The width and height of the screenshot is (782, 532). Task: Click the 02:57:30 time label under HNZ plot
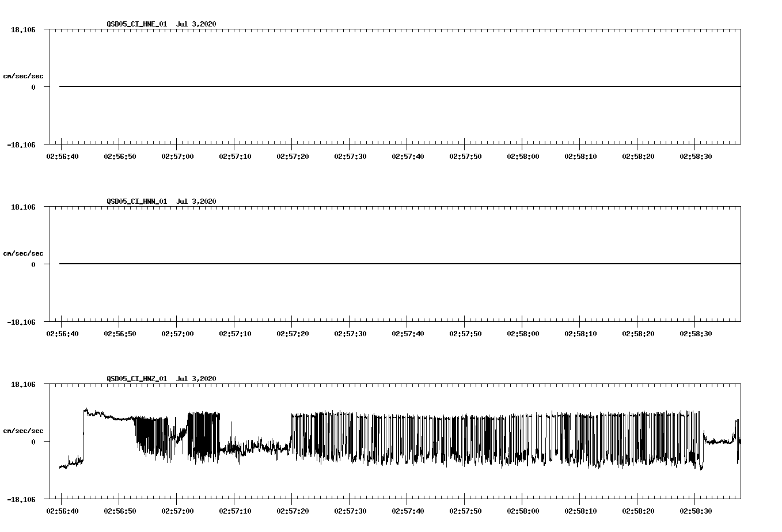tap(350, 511)
